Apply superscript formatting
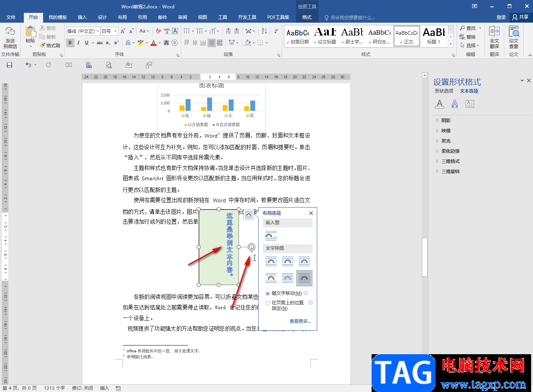533x392 pixels. click(116, 43)
